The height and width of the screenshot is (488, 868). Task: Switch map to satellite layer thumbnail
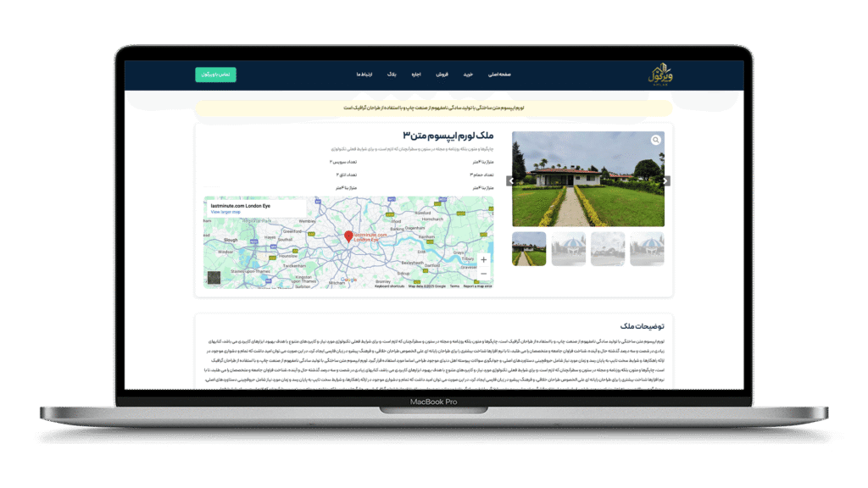[214, 277]
